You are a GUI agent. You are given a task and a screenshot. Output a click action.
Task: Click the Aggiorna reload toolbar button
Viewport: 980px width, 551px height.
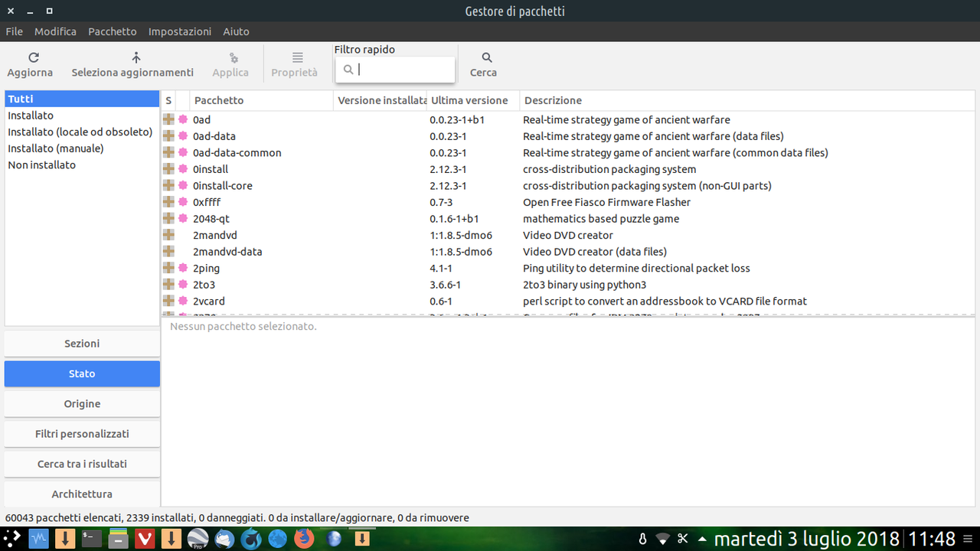tap(30, 65)
